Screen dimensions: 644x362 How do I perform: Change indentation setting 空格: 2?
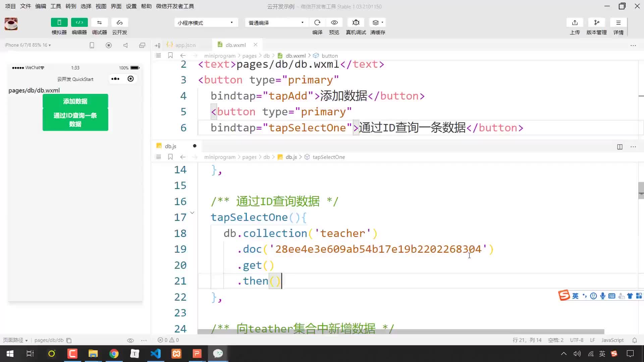tap(556, 340)
